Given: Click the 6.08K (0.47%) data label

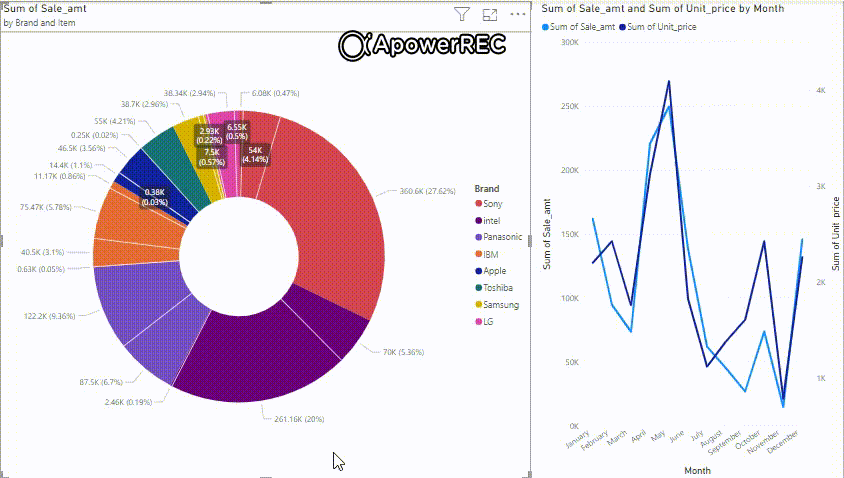Looking at the screenshot, I should pyautogui.click(x=276, y=93).
